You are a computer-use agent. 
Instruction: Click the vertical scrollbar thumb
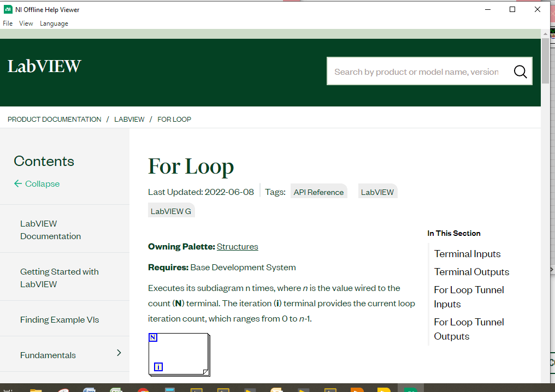click(545, 61)
